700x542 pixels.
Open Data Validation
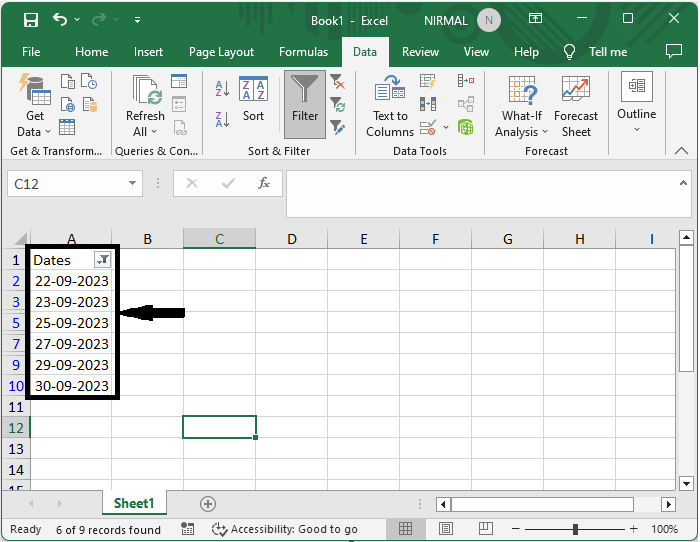[x=428, y=128]
